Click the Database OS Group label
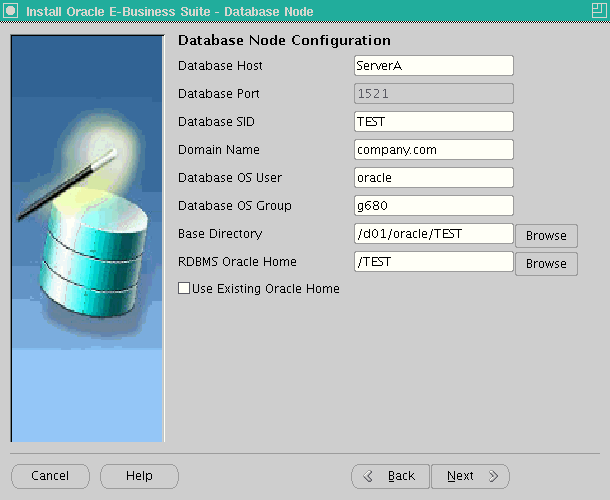This screenshot has width=610, height=500. pos(235,206)
